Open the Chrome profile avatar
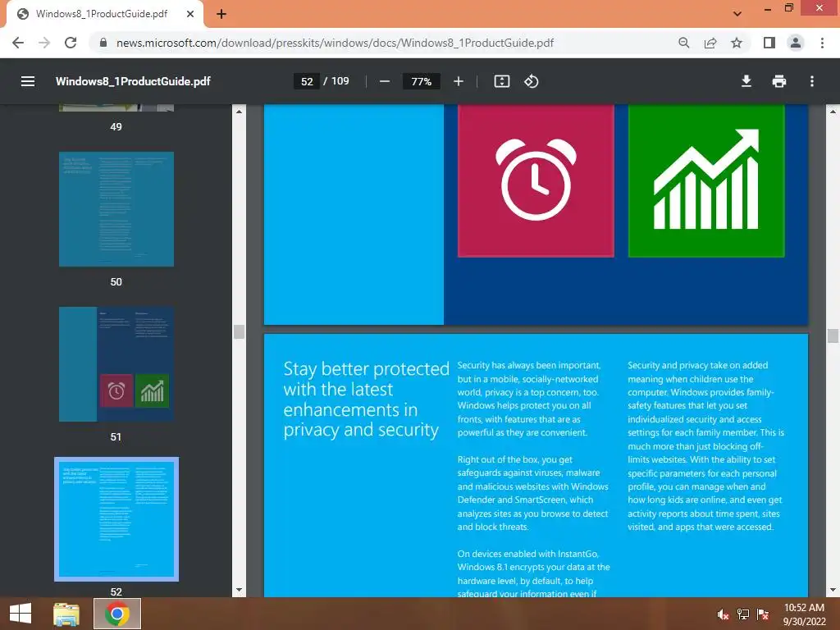The image size is (840, 630). 796,43
